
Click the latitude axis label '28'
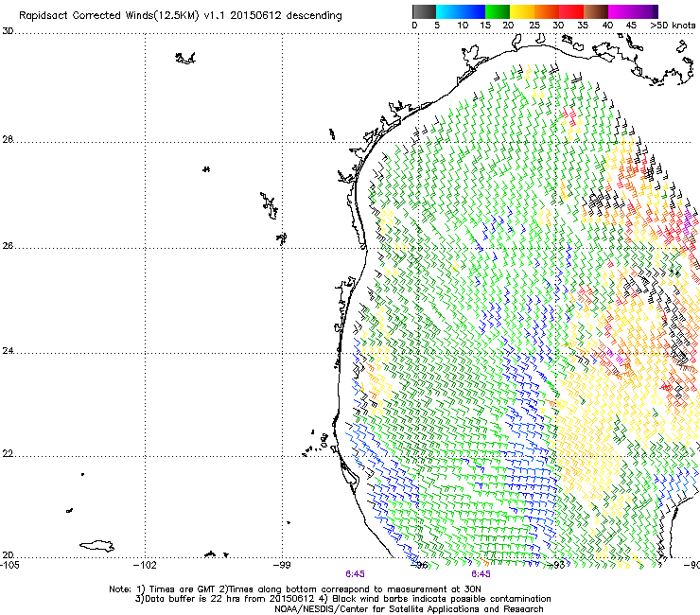point(8,139)
